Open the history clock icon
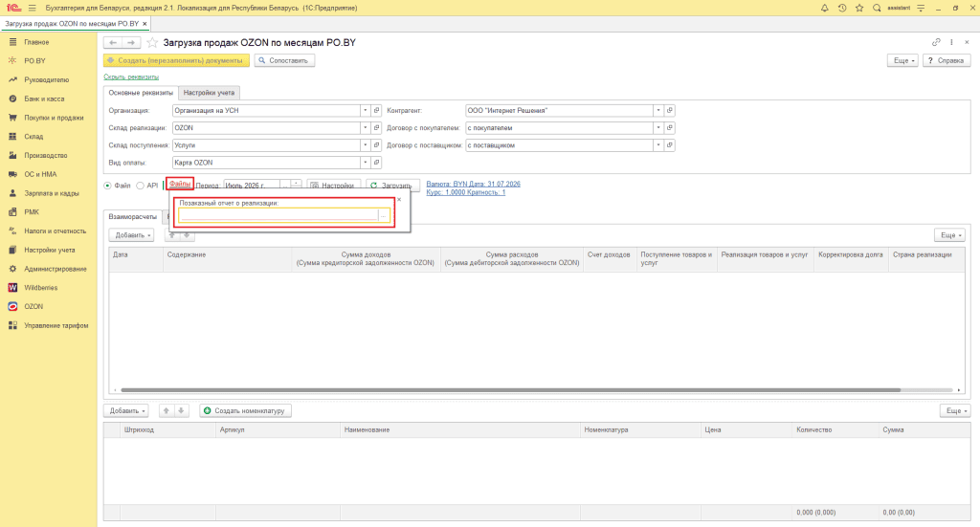Image resolution: width=980 pixels, height=527 pixels. pos(842,8)
